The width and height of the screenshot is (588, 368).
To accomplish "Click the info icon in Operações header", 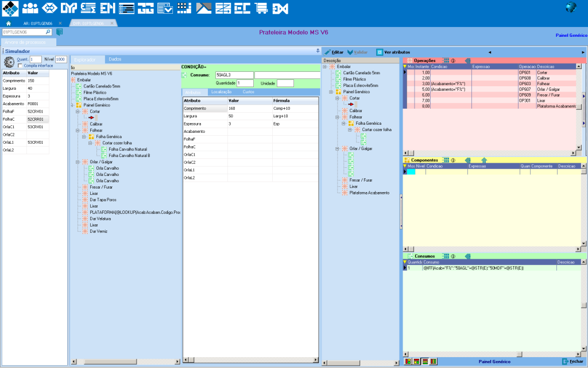I will point(453,60).
